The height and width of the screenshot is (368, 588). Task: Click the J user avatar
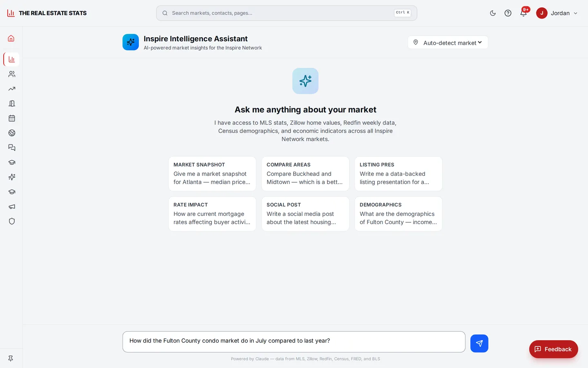point(542,13)
